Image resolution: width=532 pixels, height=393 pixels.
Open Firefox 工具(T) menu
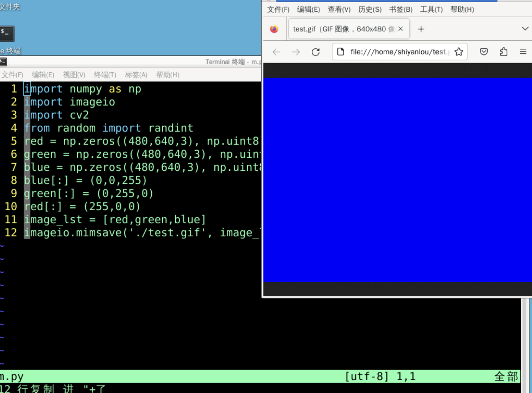pos(431,9)
